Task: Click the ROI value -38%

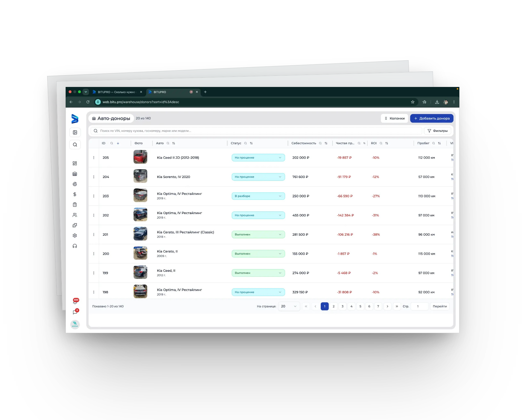Action: (x=376, y=235)
